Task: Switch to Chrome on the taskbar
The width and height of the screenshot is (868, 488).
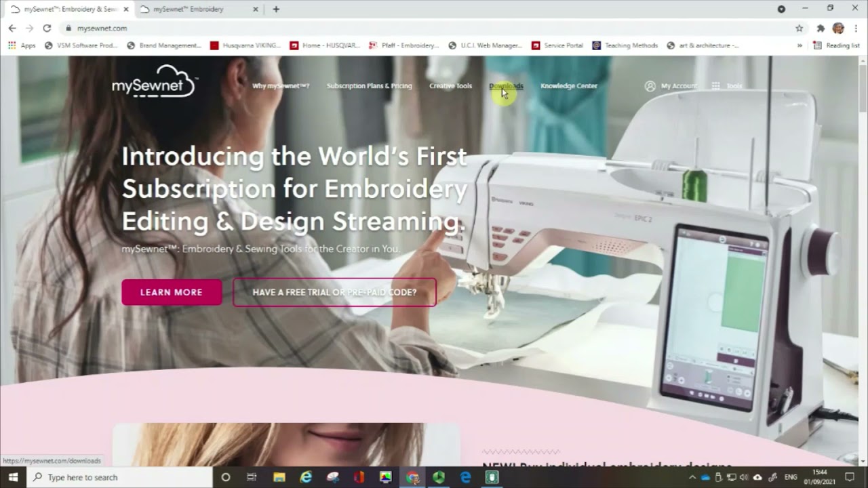Action: [412, 477]
